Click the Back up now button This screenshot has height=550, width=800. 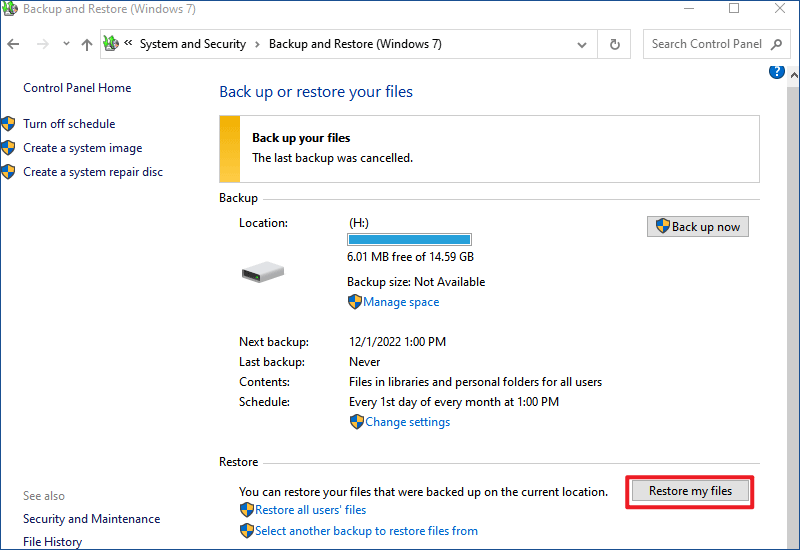tap(697, 227)
